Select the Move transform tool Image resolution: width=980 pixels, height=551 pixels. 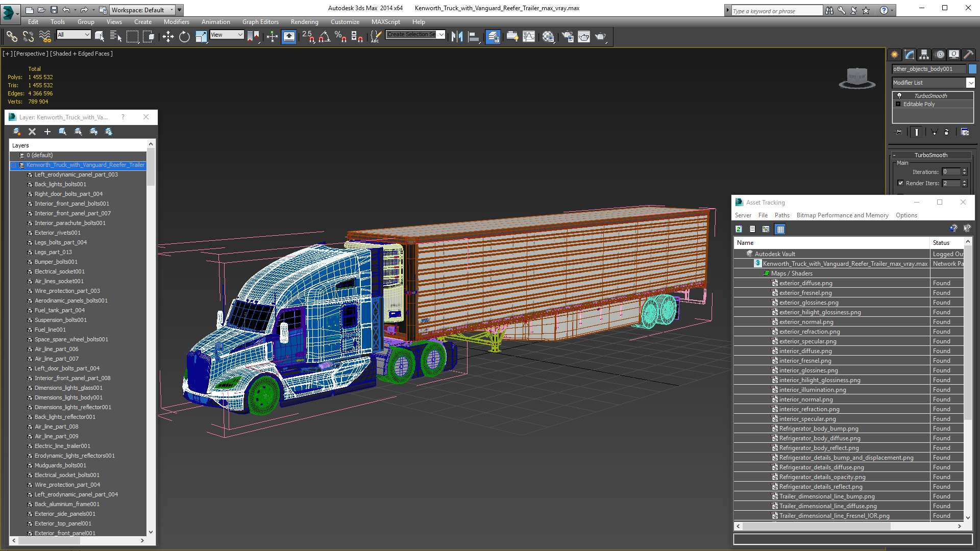pyautogui.click(x=168, y=36)
